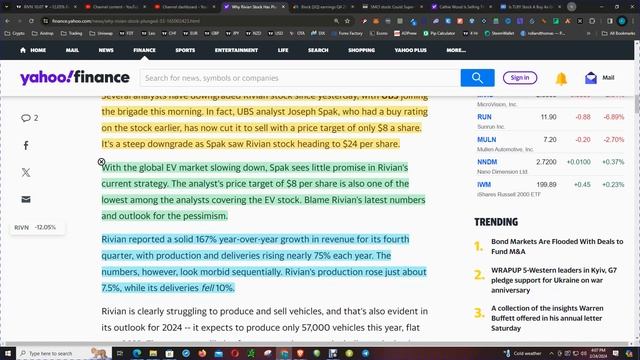Viewport: 640px width, 360px height.
Task: Click the Home house icon in Yahoo nav
Action: [23, 50]
